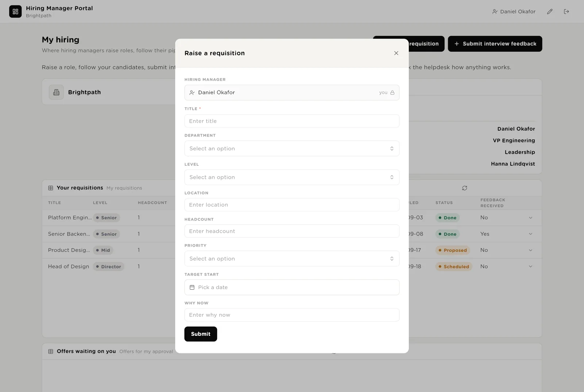Open the Priority dropdown
Screen dimensions: 584x392
292,259
